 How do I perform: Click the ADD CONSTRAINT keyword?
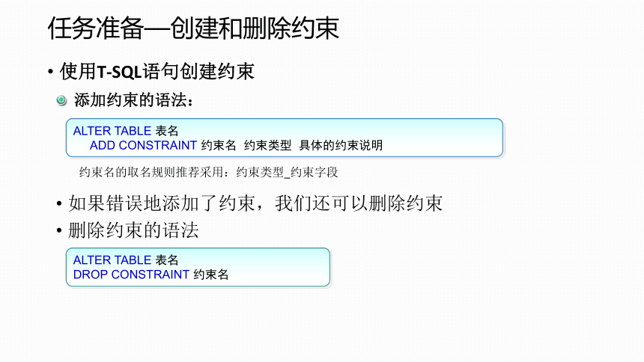tap(143, 145)
